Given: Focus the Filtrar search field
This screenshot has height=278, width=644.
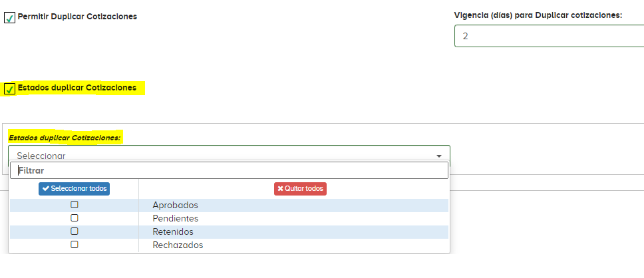Looking at the screenshot, I should coord(229,170).
